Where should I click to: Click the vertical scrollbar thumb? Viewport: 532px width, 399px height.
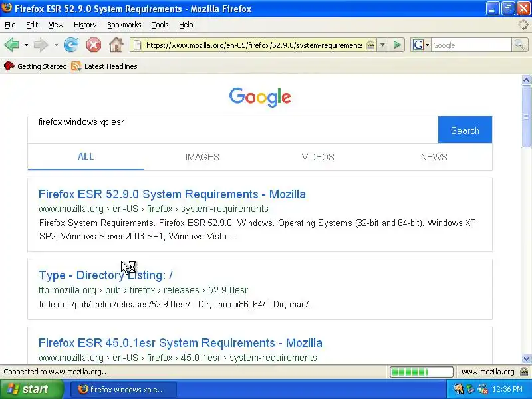(x=526, y=117)
